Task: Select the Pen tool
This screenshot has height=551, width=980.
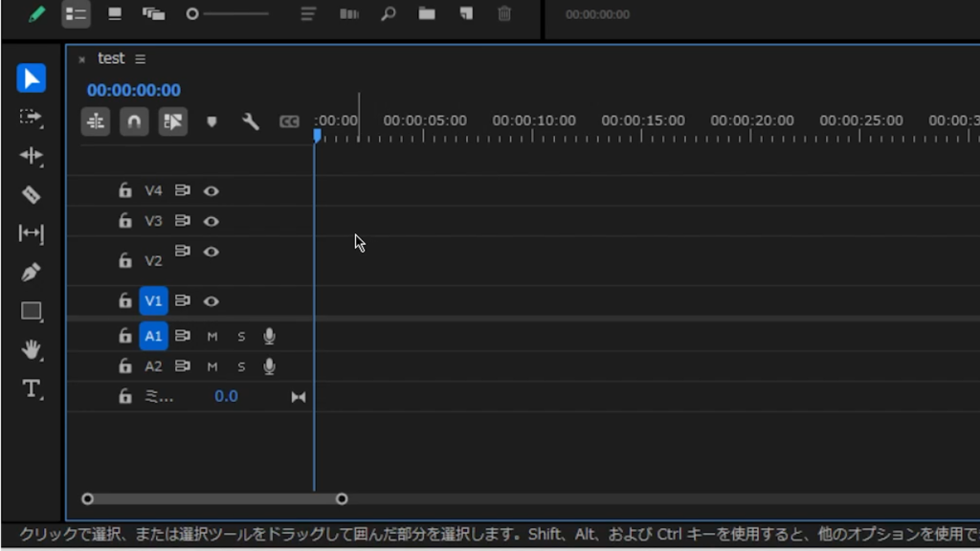Action: tap(31, 272)
